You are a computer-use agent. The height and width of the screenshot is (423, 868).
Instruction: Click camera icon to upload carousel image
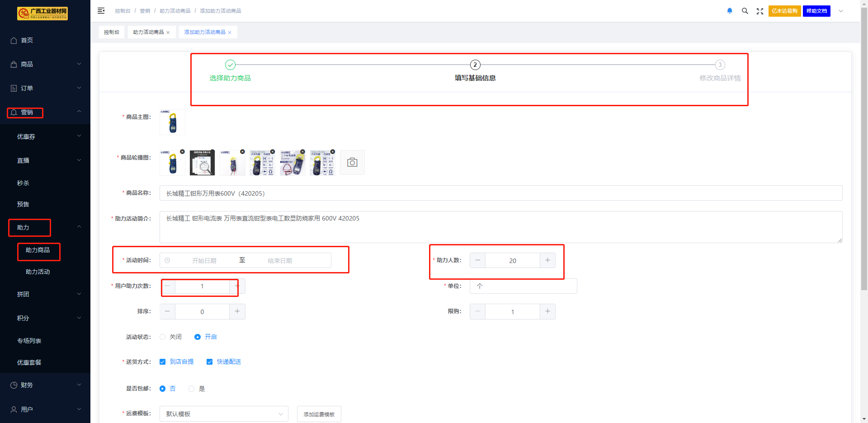[352, 163]
